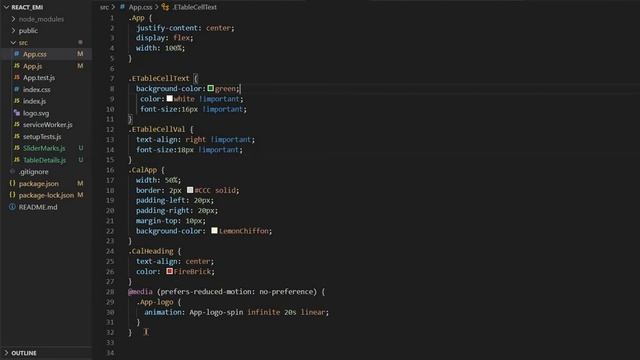This screenshot has width=640, height=360.
Task: Click the App-logo-spin animation name
Action: (x=216, y=312)
